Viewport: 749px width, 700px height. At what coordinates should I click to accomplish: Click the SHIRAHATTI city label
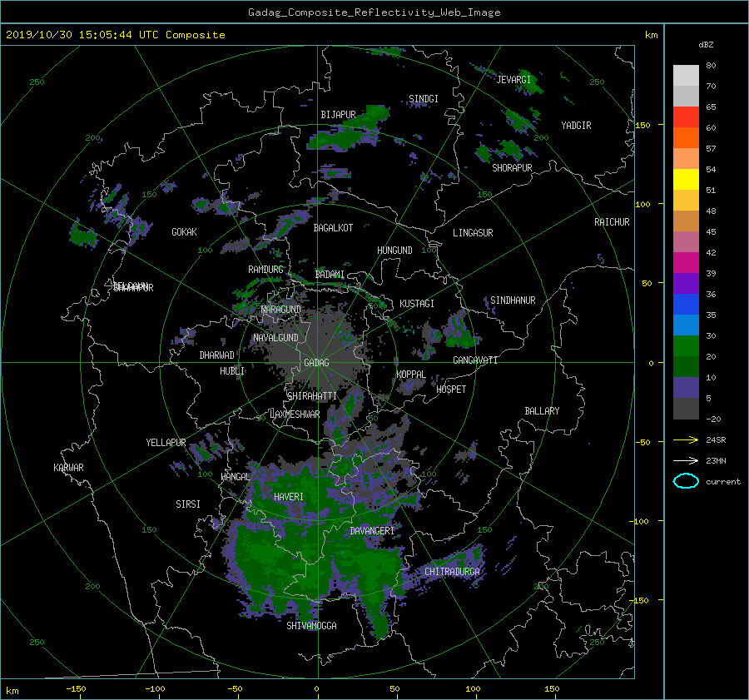click(x=312, y=395)
